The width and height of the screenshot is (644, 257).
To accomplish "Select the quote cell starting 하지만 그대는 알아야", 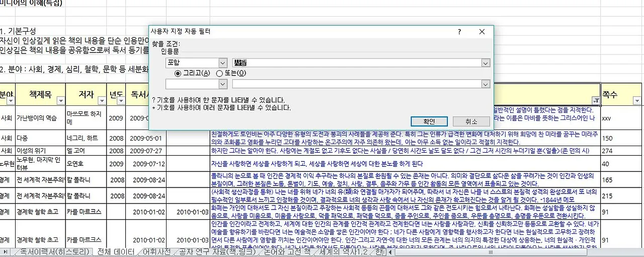I will click(405, 151).
